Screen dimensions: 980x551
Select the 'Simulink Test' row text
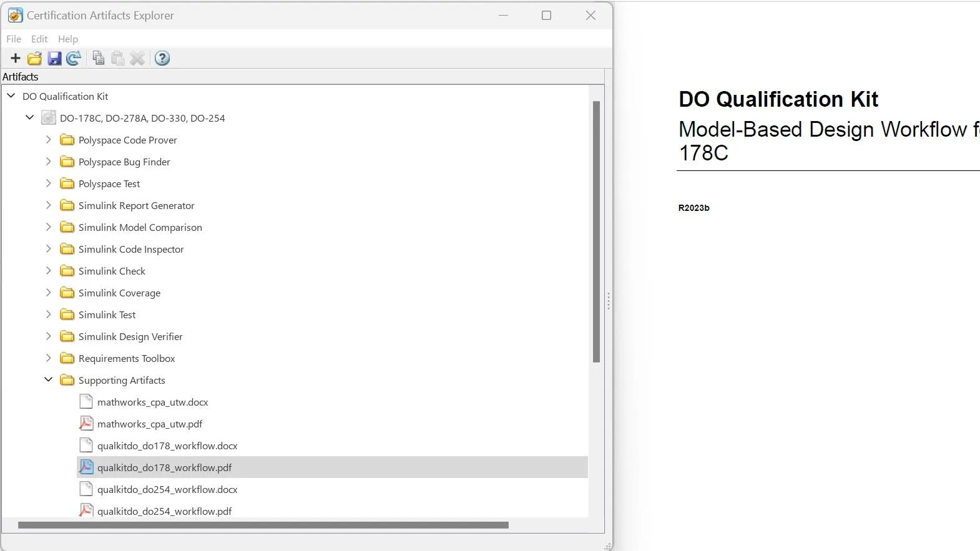coord(107,315)
